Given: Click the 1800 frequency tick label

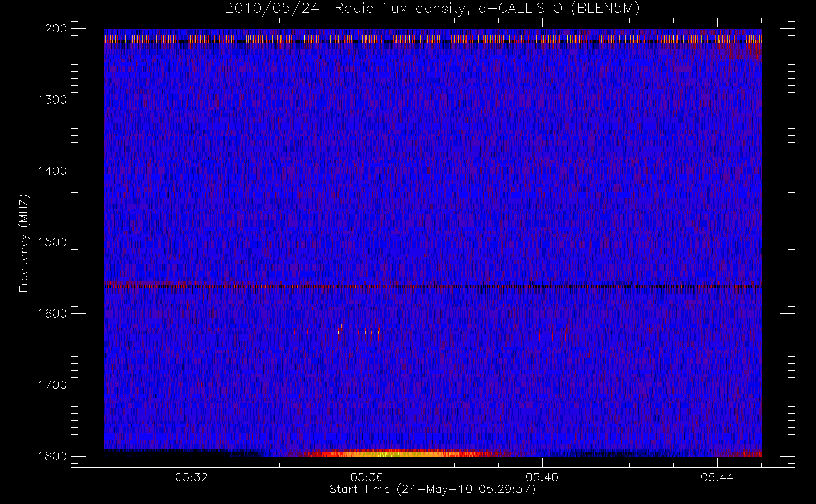Looking at the screenshot, I should pyautogui.click(x=52, y=456).
